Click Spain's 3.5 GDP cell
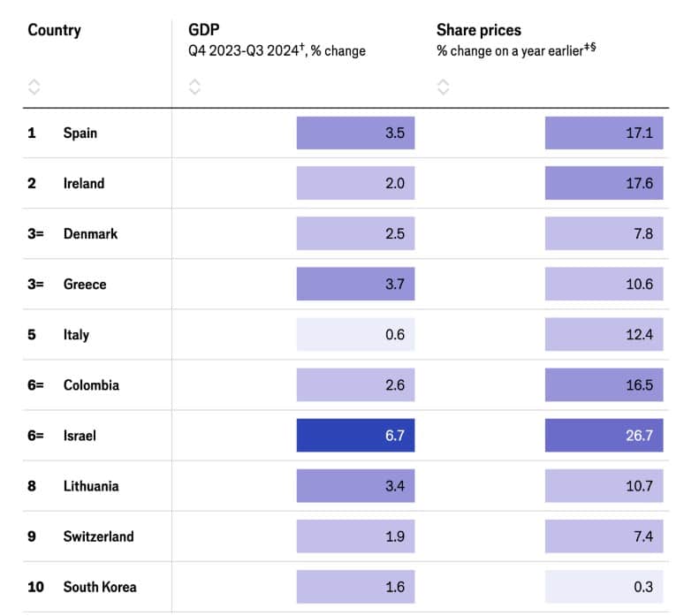Screen dimensions: 691x616 point(355,133)
